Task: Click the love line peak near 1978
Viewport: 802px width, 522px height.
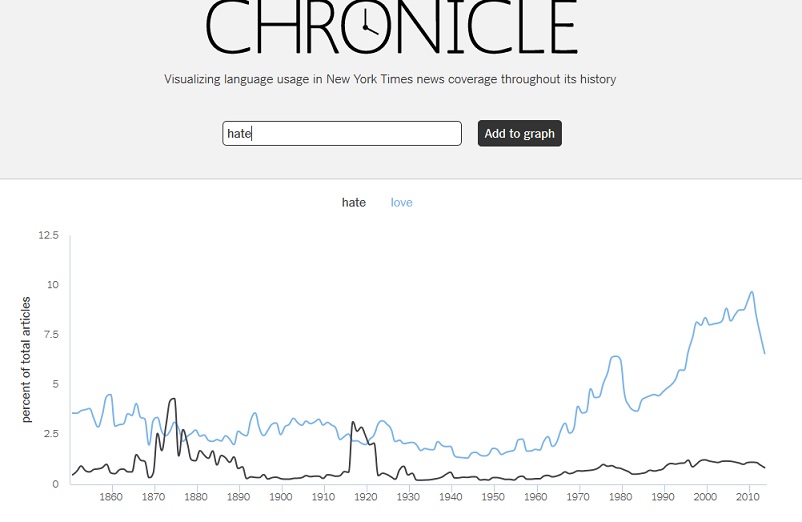Action: point(616,356)
